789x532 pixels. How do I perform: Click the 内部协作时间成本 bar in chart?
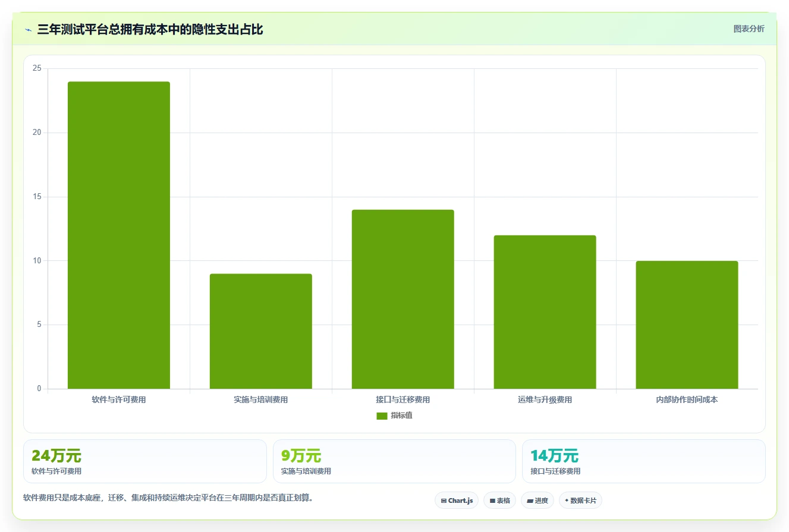pyautogui.click(x=687, y=325)
